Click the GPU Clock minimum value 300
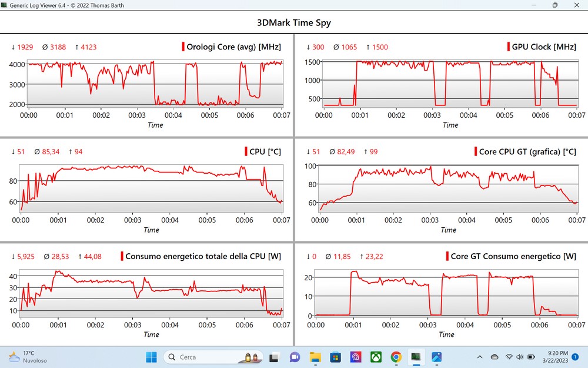The width and height of the screenshot is (588, 368). click(x=318, y=47)
